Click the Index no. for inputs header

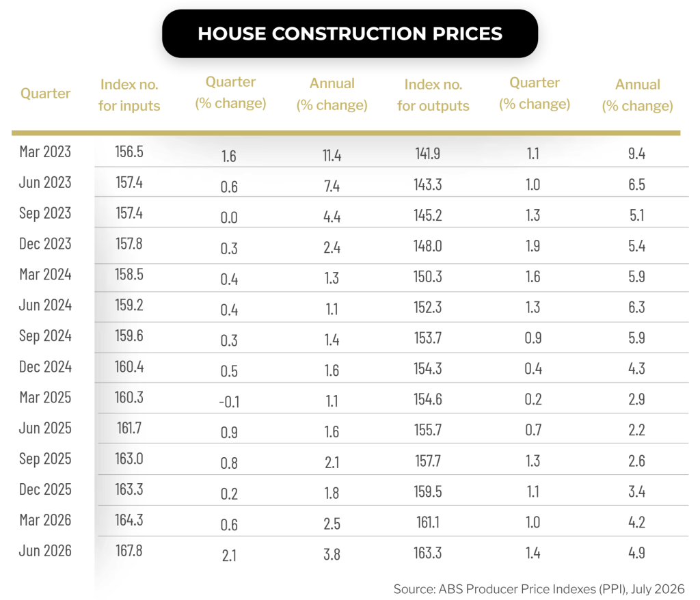pyautogui.click(x=129, y=95)
